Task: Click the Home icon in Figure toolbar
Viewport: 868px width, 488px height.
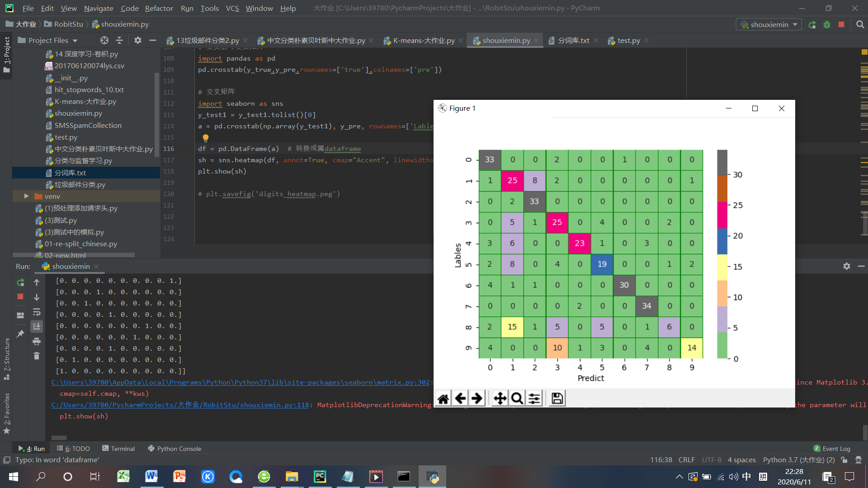Action: coord(443,399)
